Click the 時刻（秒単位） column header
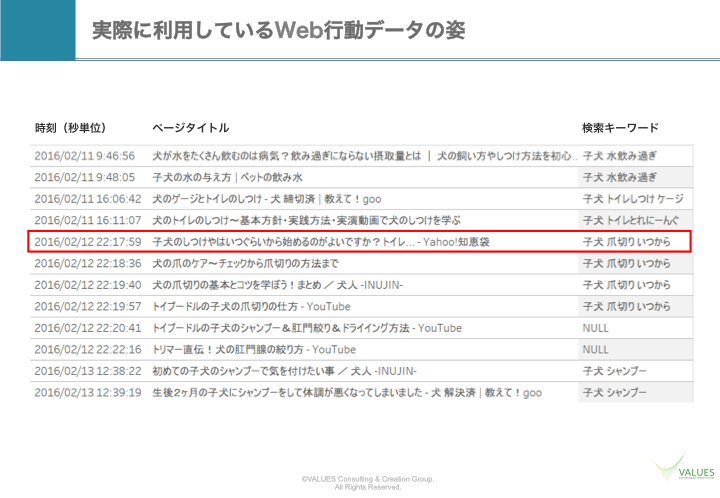 point(70,128)
